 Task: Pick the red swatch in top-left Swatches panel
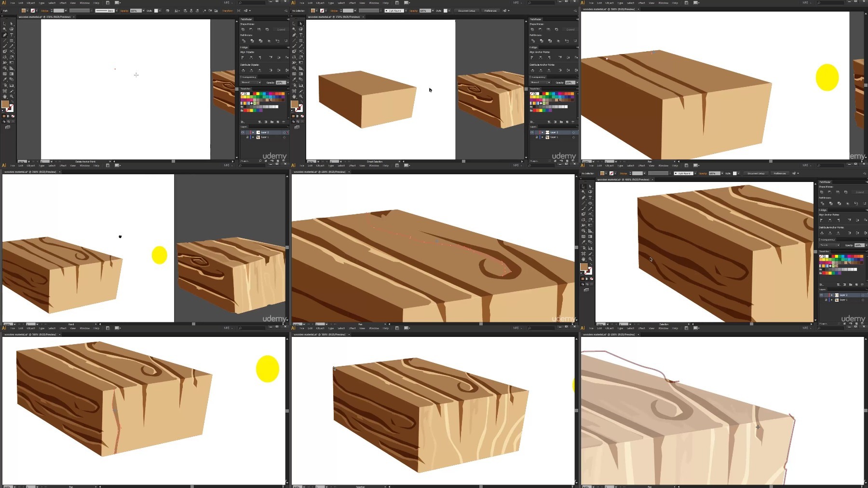tap(255, 94)
